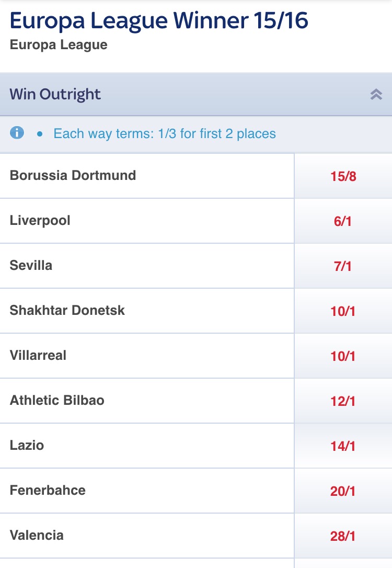Pick Sevilla at 7/1
The height and width of the screenshot is (568, 392).
pyautogui.click(x=343, y=266)
